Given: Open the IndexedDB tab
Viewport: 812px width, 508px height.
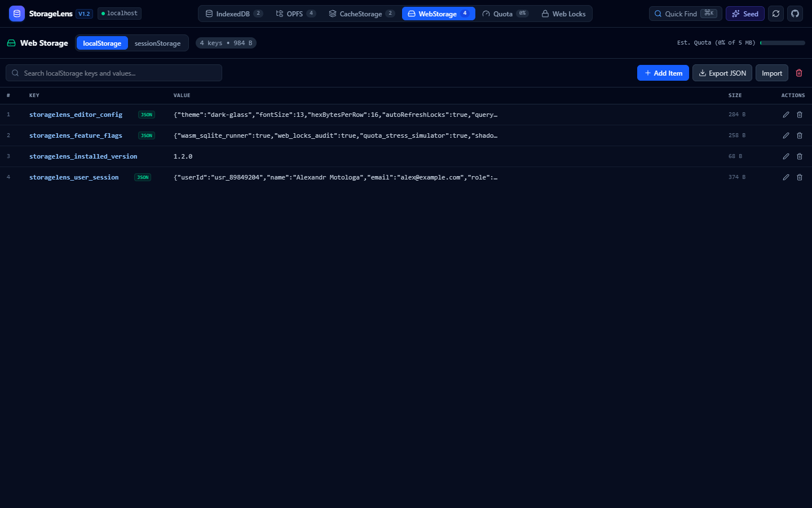Looking at the screenshot, I should tap(234, 14).
